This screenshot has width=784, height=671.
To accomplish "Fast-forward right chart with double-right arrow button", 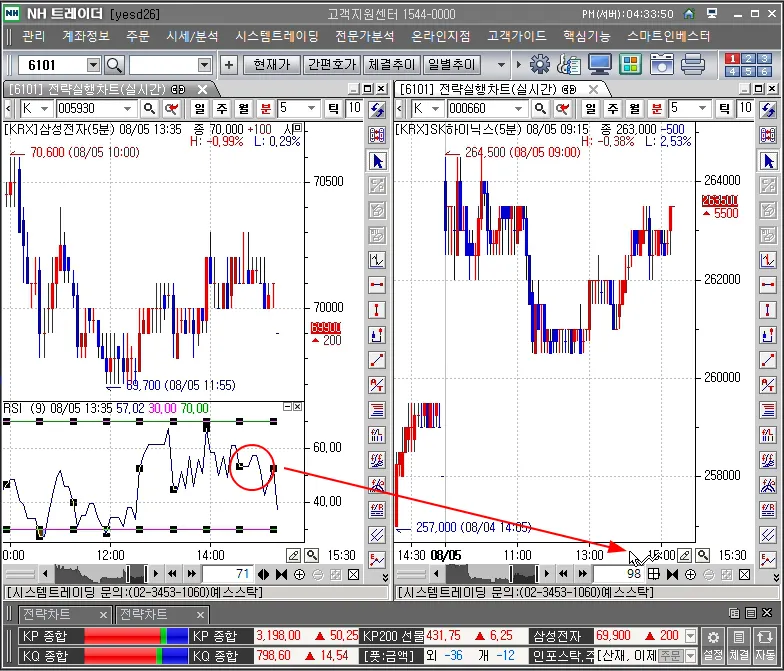I will click(x=582, y=574).
